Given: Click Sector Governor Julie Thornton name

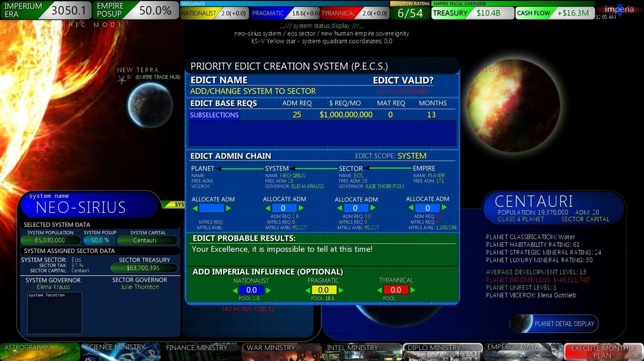Looking at the screenshot, I should [x=140, y=287].
